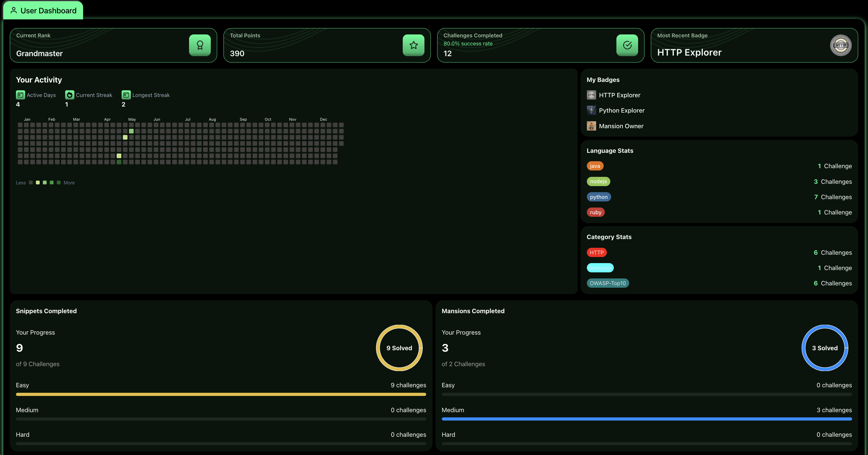Select the Mansion category tag
Image resolution: width=868 pixels, height=455 pixels.
[600, 268]
